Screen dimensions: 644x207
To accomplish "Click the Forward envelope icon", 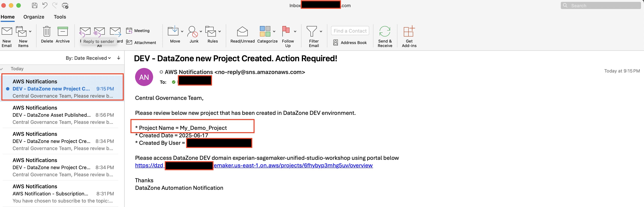I will coord(115,31).
